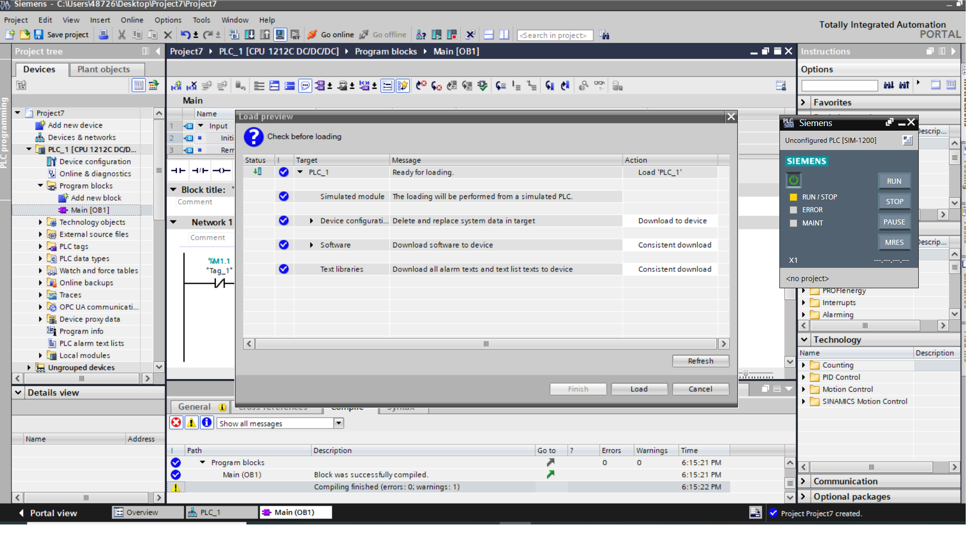Viewport: 980px width, 551px height.
Task: Toggle the PLC_1 row status checkmark
Action: tap(284, 172)
